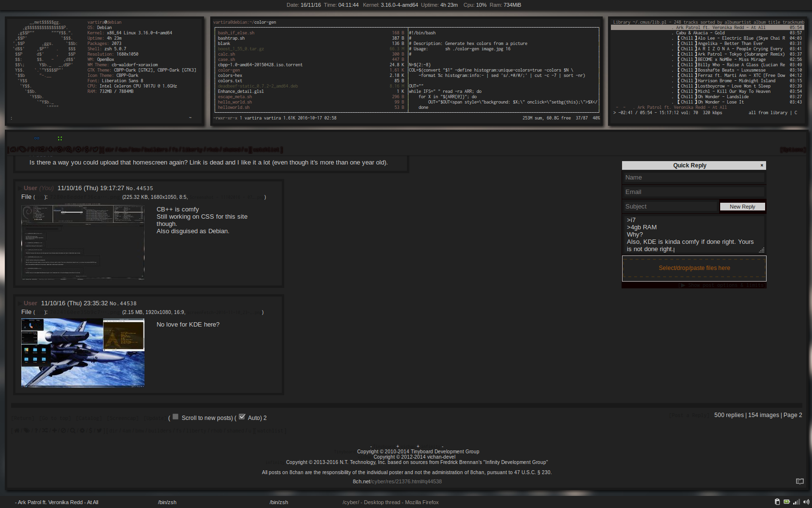Click the shuffle random-board icon in top navigation

40,149
